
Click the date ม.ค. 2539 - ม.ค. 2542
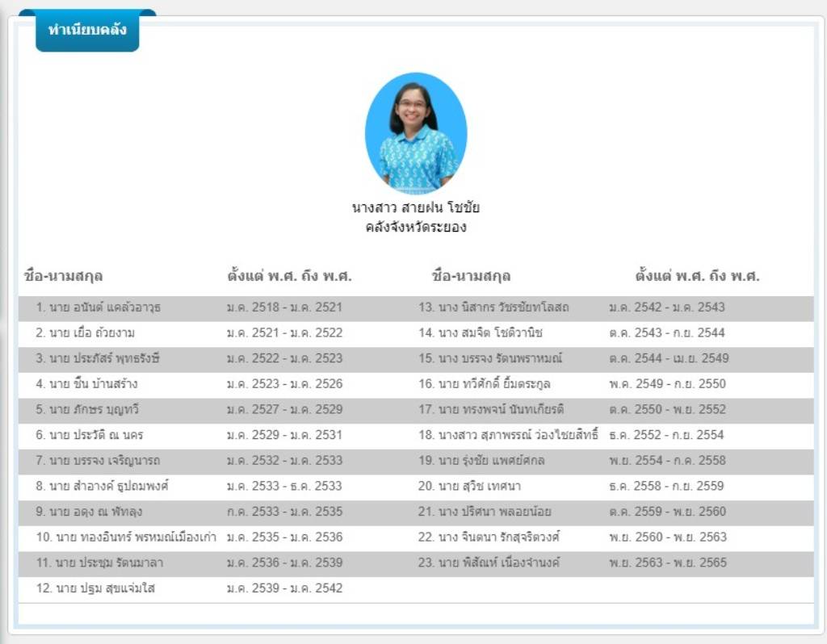pyautogui.click(x=284, y=588)
